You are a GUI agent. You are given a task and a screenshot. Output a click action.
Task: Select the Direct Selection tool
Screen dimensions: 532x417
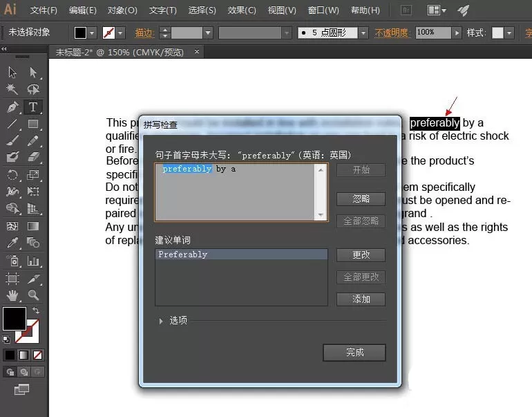[x=33, y=73]
